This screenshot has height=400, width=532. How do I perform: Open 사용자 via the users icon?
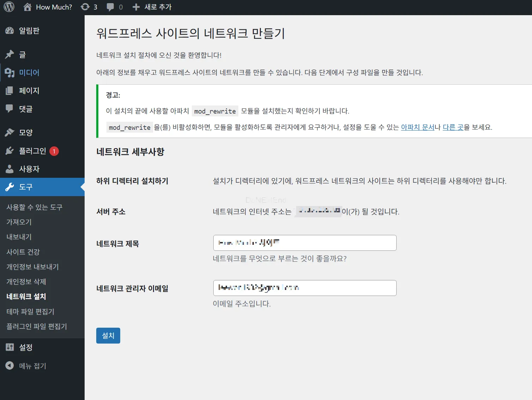tap(10, 169)
